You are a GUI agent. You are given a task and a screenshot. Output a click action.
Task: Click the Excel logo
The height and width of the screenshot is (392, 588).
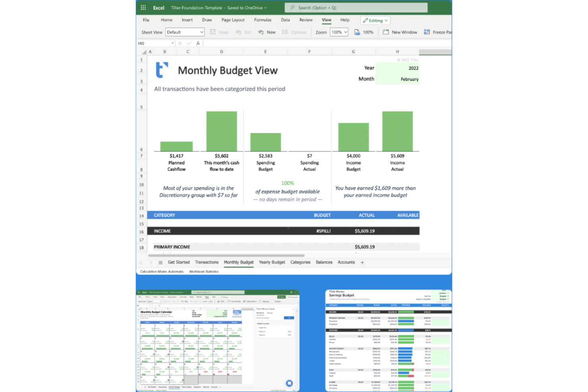point(158,7)
